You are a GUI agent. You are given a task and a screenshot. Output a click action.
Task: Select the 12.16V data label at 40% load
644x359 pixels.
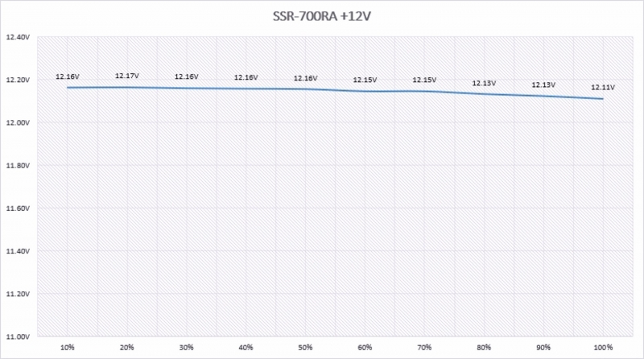point(246,77)
